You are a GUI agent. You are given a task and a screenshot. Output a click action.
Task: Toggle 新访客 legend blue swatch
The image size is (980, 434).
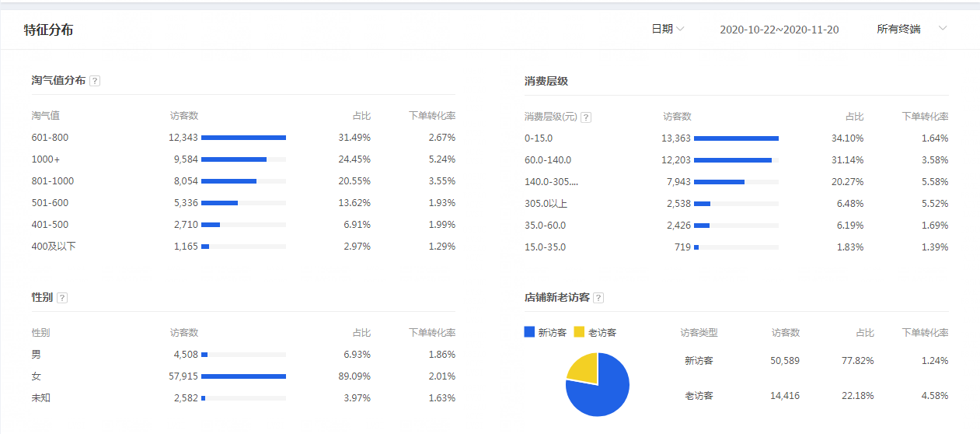530,332
